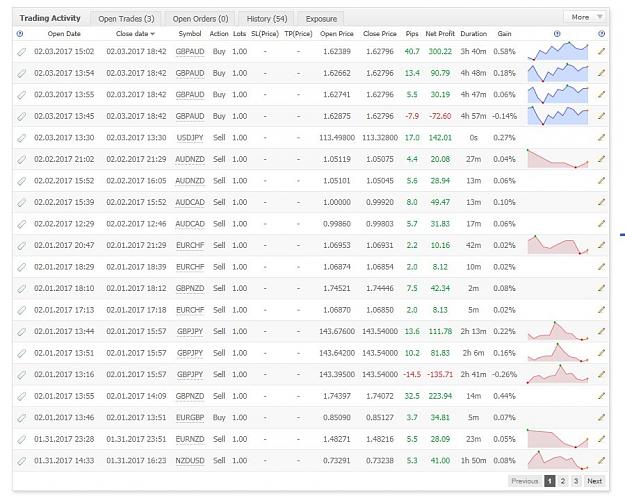Sort by Lots column header

point(240,34)
